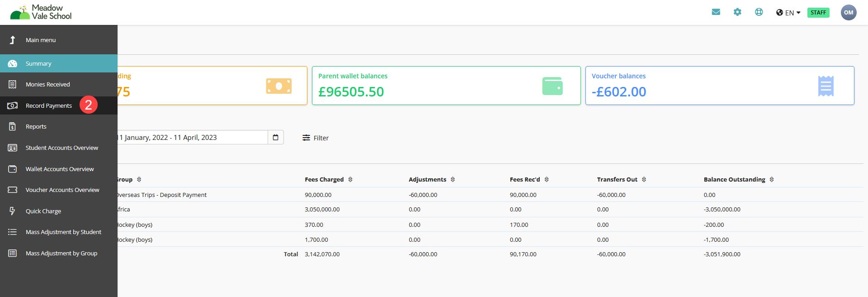Click the Meadow Vale School logo

41,12
